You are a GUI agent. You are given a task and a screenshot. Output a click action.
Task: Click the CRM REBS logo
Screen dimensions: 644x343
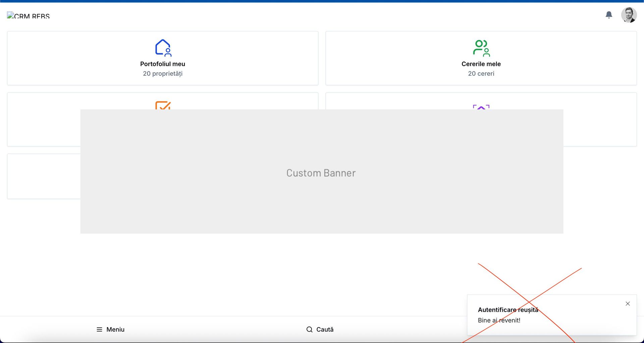29,15
